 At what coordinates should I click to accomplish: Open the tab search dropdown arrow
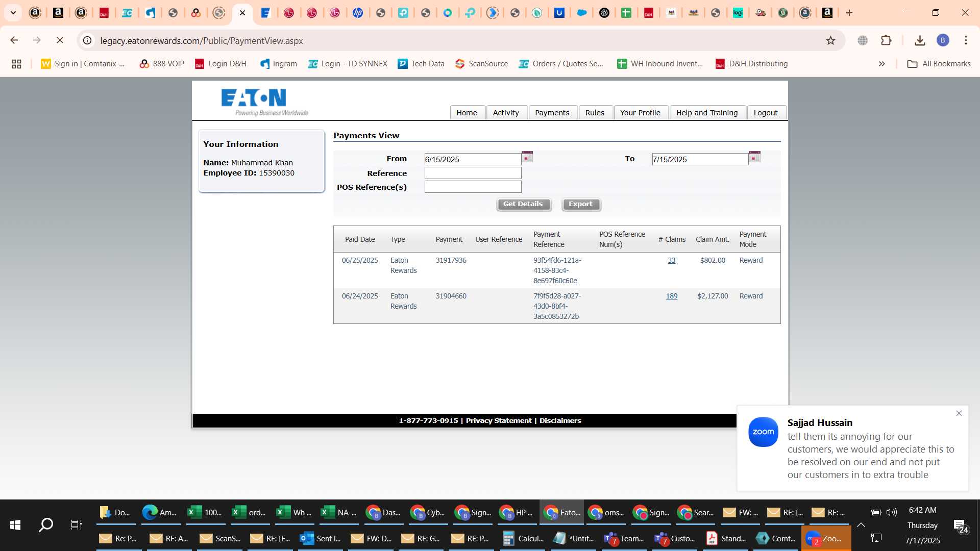tap(13, 13)
